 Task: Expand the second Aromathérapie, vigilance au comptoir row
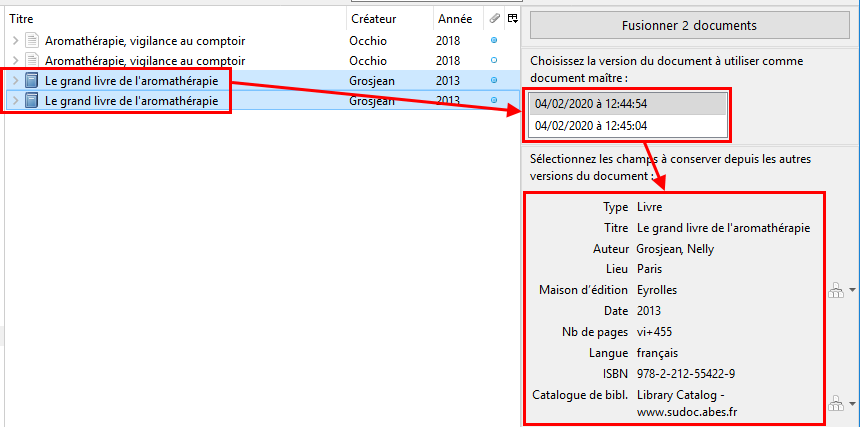click(15, 61)
